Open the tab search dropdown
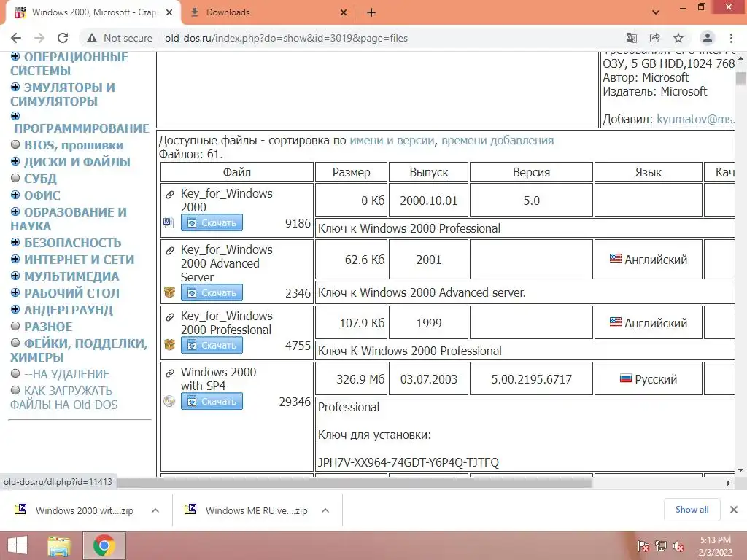Screen dimensions: 747x560 tap(656, 12)
